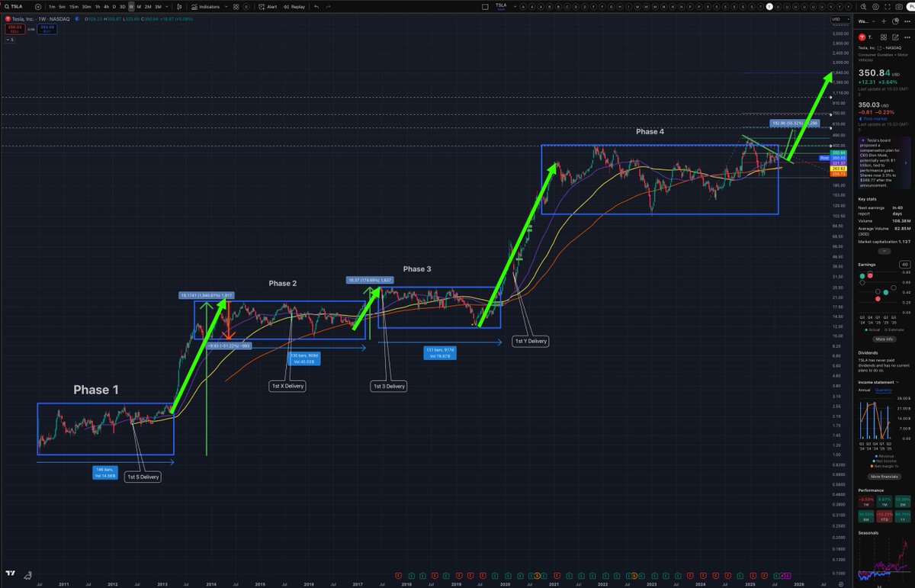Click the first A layout circle in top bar
This screenshot has height=588, width=915.
pyautogui.click(x=523, y=7)
